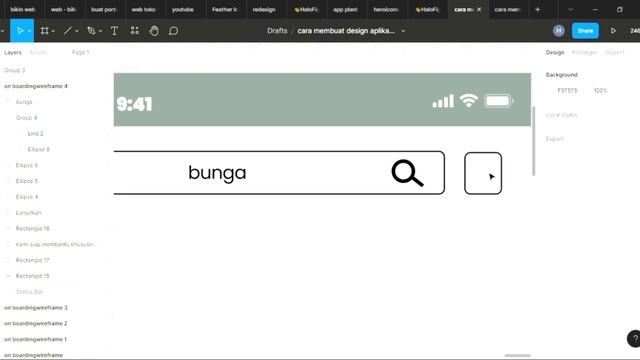The width and height of the screenshot is (640, 360).
Task: Select the Comment tool
Action: point(173,31)
